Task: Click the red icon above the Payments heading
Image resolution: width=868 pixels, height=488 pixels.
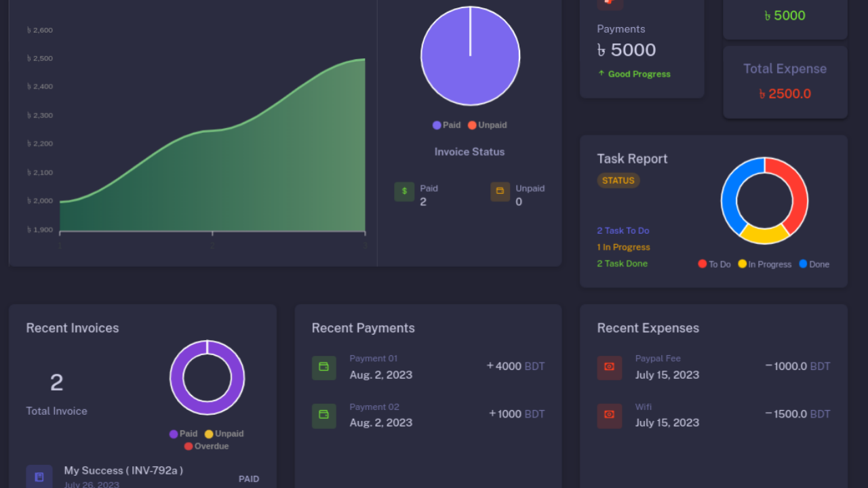Action: tap(610, 4)
